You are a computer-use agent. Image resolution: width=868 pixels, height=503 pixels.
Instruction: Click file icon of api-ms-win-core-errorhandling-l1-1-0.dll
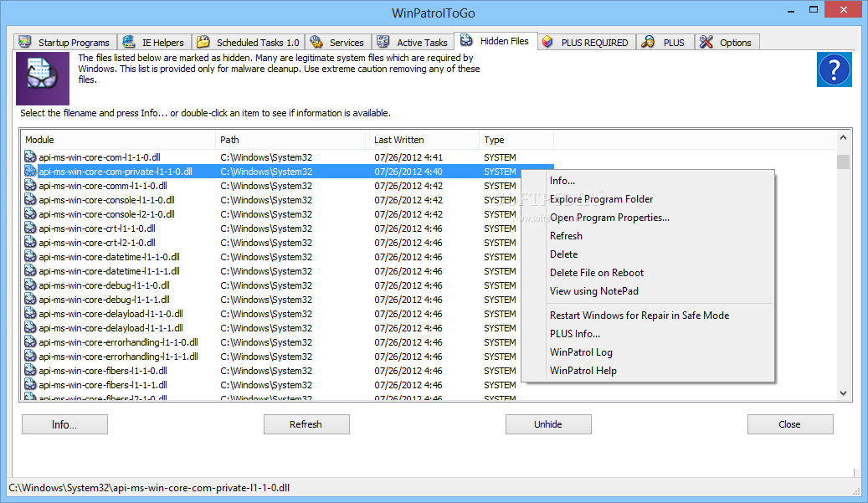tap(30, 342)
